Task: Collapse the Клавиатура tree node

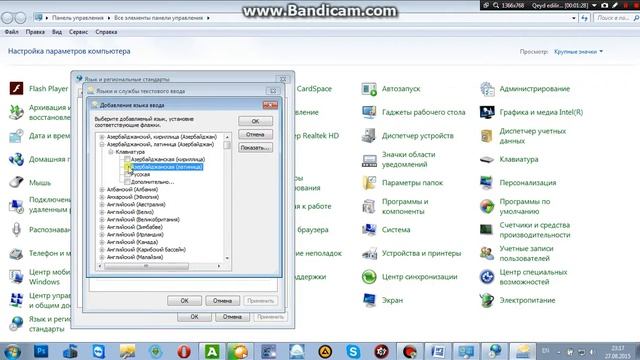Action: (x=111, y=152)
